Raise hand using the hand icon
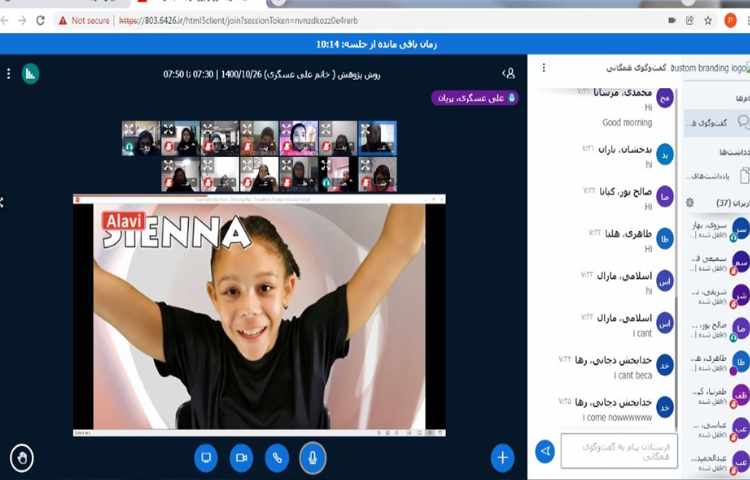This screenshot has width=750, height=480. (x=22, y=457)
